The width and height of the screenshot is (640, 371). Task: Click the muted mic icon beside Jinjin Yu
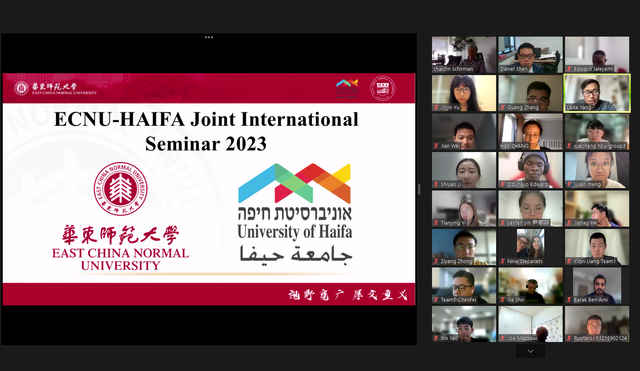tap(436, 108)
